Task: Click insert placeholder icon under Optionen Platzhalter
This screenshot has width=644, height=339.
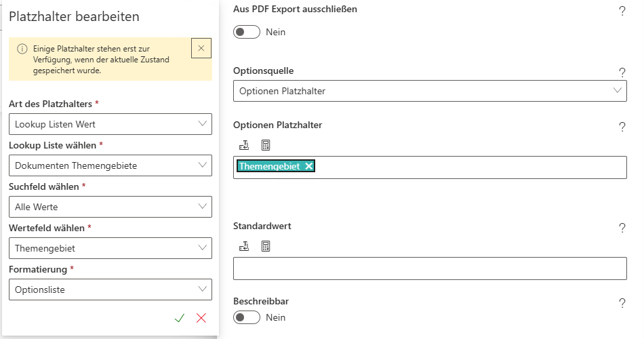Action: click(x=244, y=145)
